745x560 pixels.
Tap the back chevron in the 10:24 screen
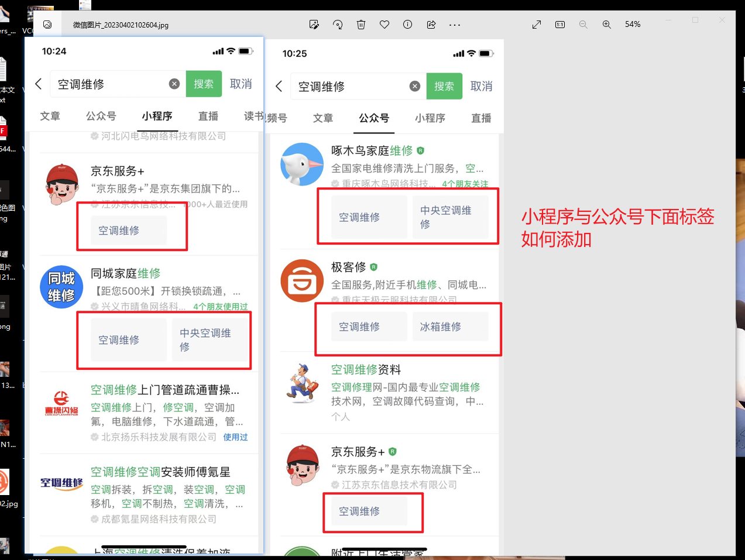[39, 84]
